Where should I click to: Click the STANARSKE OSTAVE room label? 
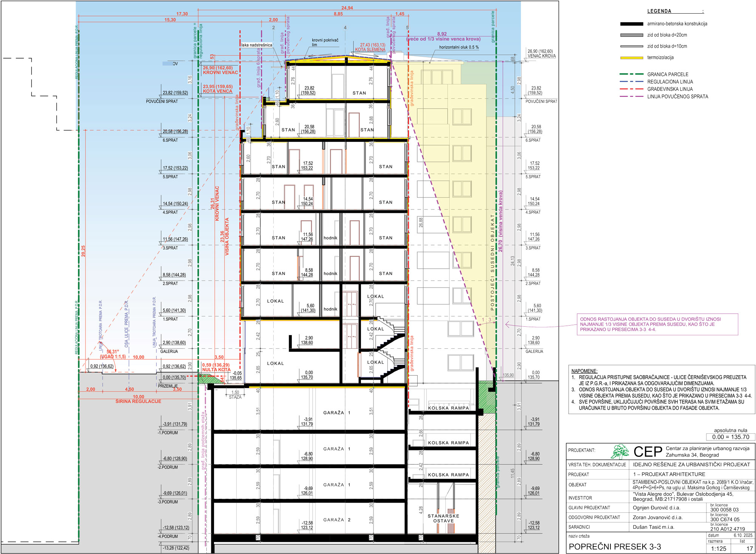pos(443,518)
